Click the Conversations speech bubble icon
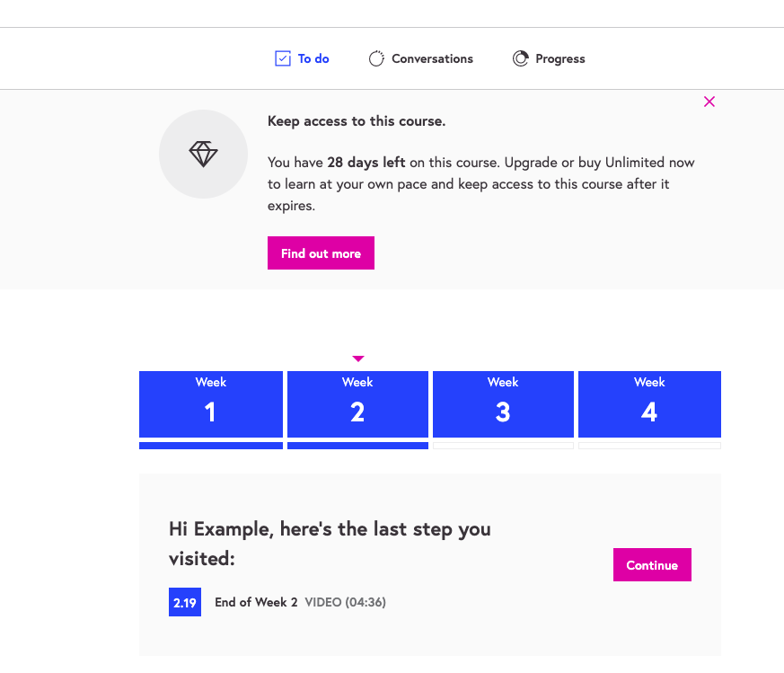 376,58
